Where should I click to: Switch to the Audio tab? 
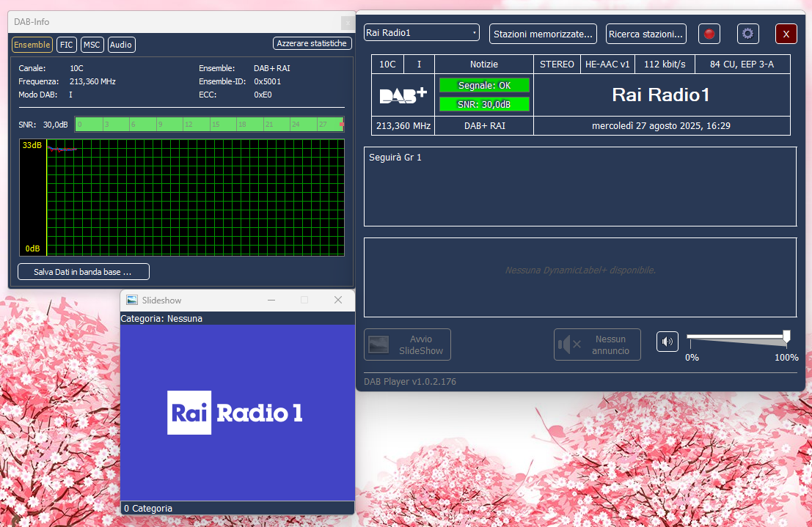point(120,45)
